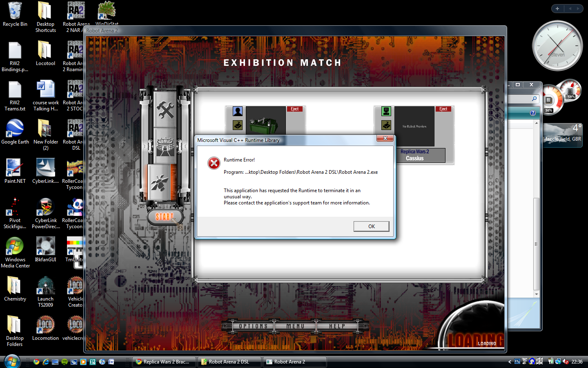Screen dimensions: 588x368
Task: Click the robot select icon under the human player icon
Action: (x=238, y=125)
